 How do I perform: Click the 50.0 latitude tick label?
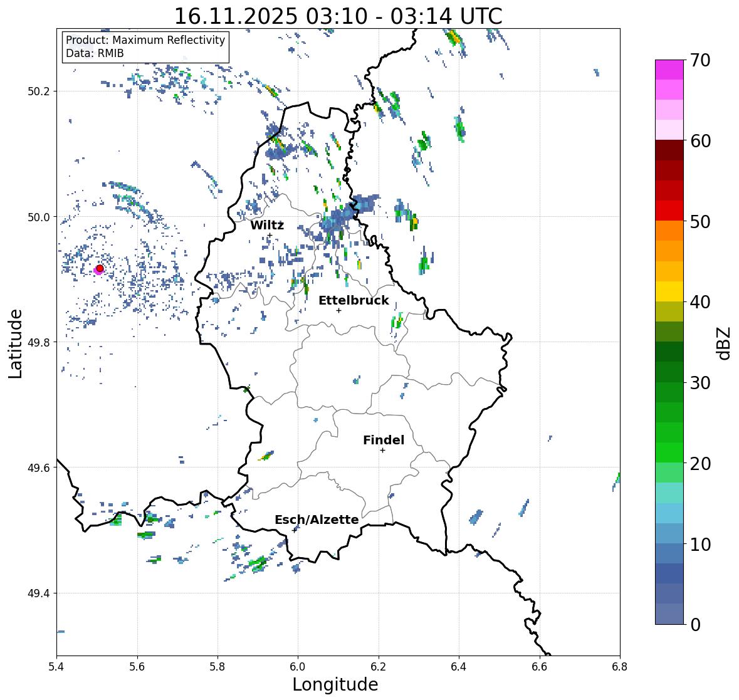click(x=39, y=217)
